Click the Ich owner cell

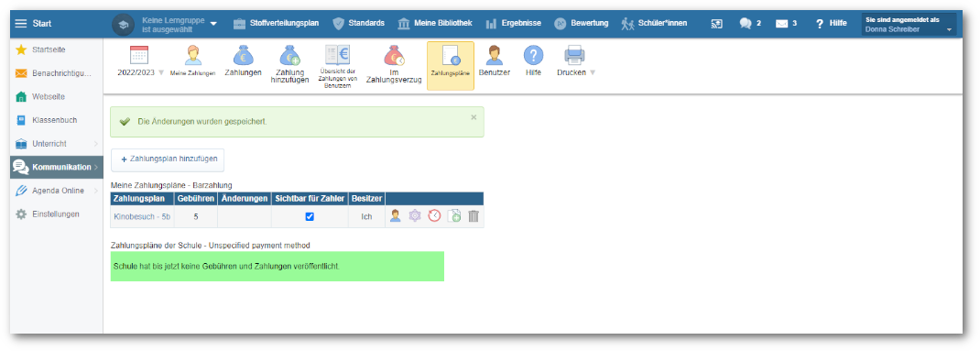click(367, 216)
